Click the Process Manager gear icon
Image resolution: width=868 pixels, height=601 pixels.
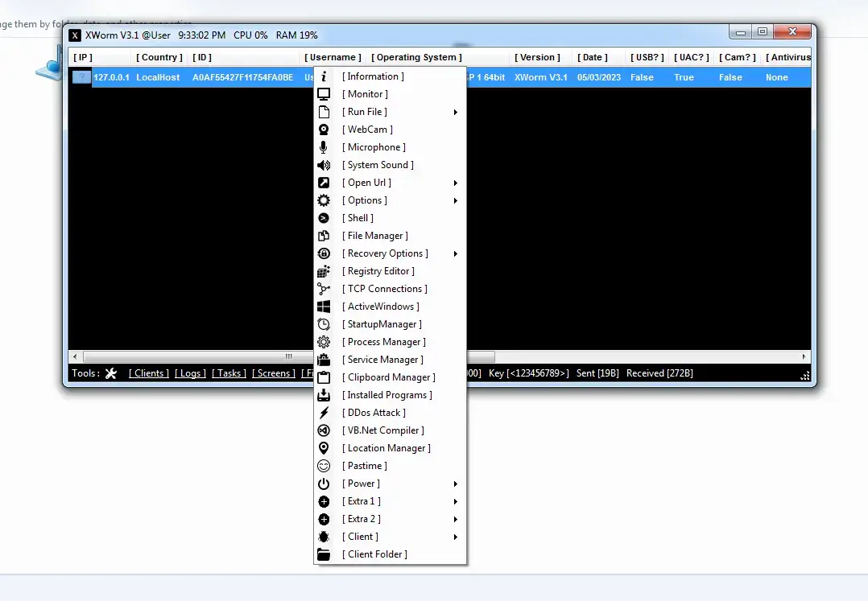click(x=323, y=341)
